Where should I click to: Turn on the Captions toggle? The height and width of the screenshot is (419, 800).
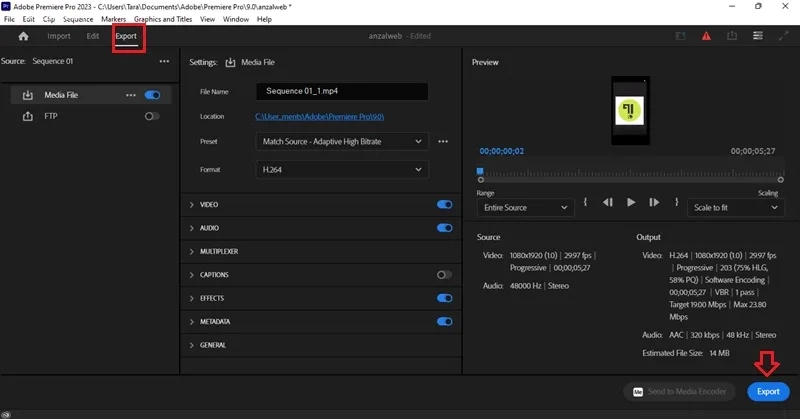[444, 275]
